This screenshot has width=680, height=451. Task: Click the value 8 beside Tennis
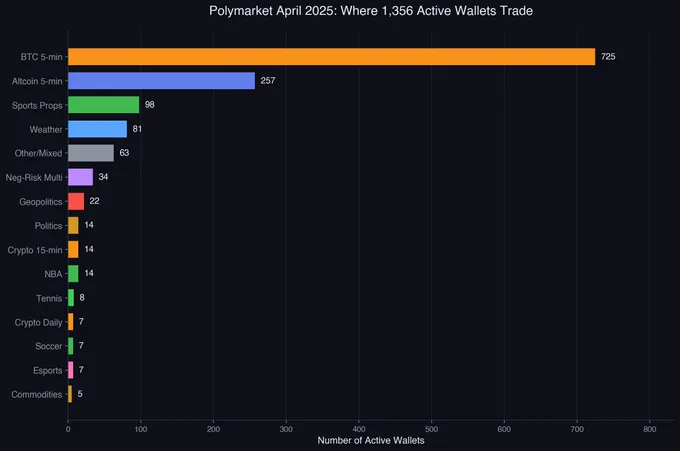[82, 297]
